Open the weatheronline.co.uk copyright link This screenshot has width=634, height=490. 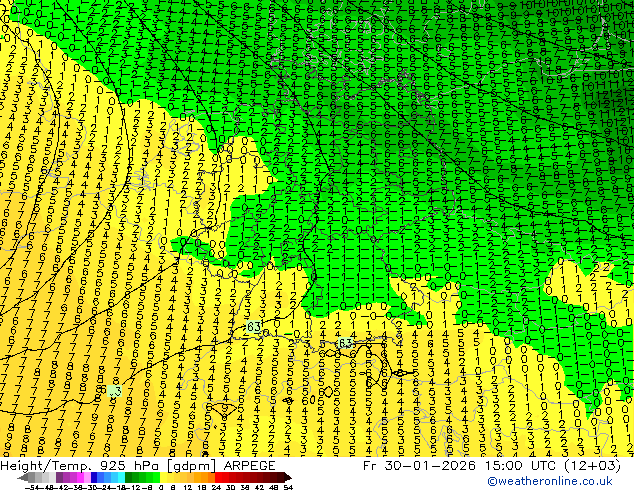pyautogui.click(x=549, y=481)
